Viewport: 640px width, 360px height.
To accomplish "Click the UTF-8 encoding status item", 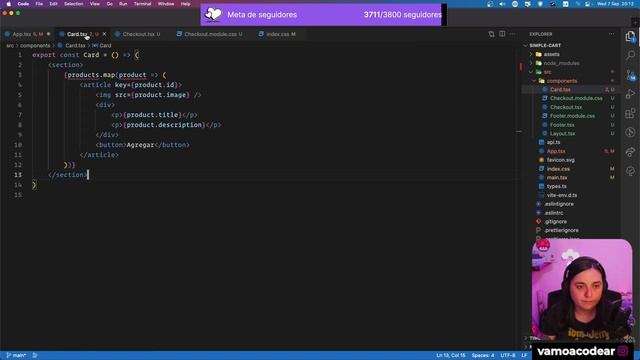I will click(508, 356).
